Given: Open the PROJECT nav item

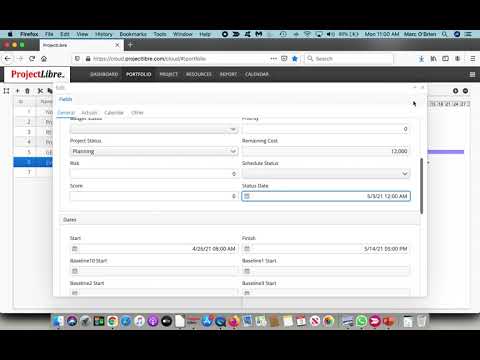Looking at the screenshot, I should 169,74.
